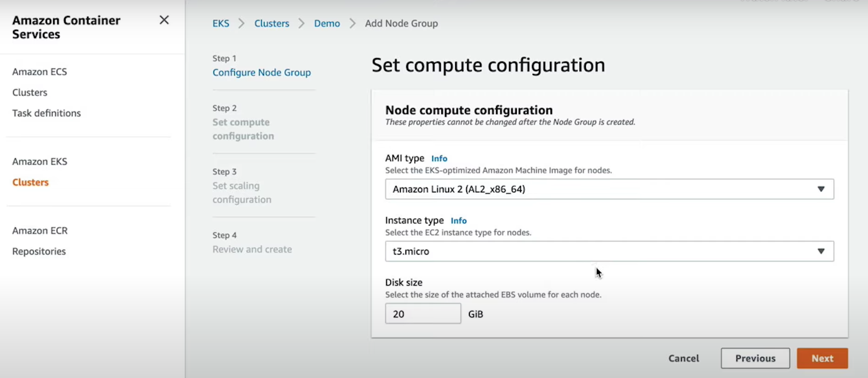Screen dimensions: 868x378
Task: Open Repositories under Amazon ECR
Action: [x=39, y=251]
